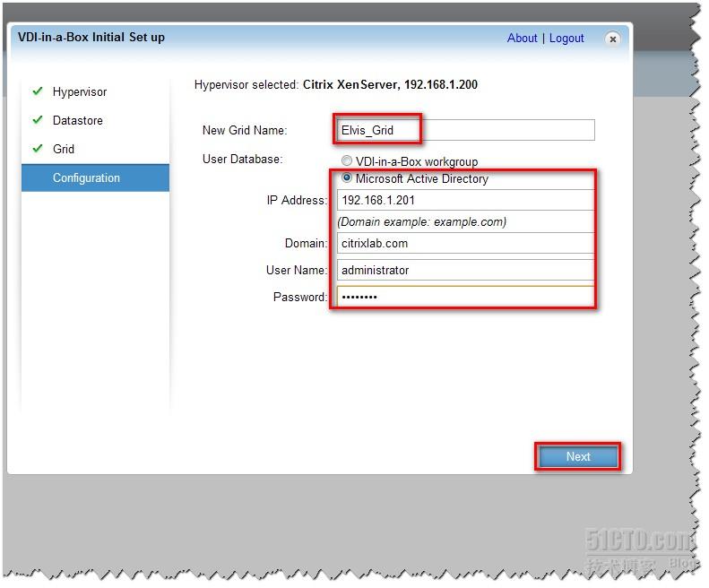This screenshot has width=709, height=588.
Task: Choose VDI-in-a-Box workgroup radio option
Action: point(349,161)
